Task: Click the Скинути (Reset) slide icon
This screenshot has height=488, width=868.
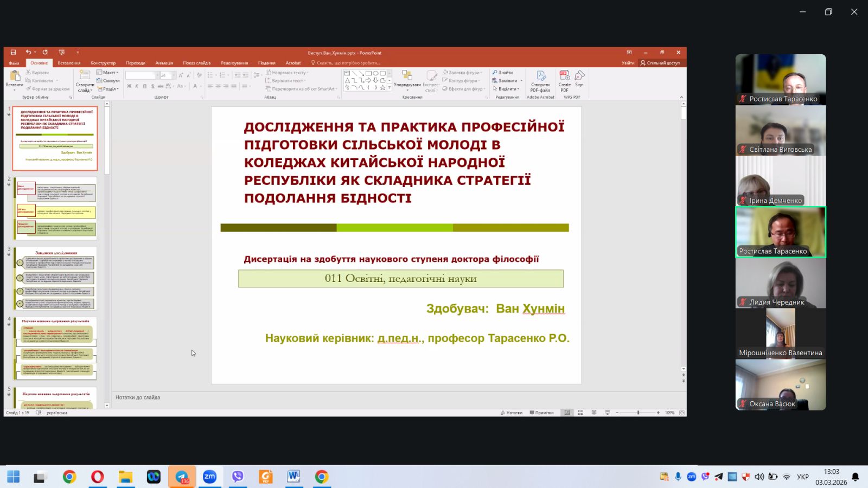Action: point(108,81)
